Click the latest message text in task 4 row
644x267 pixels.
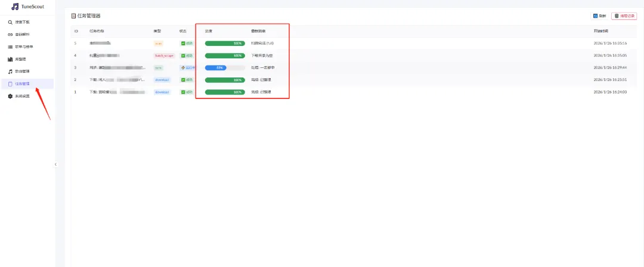pyautogui.click(x=262, y=55)
